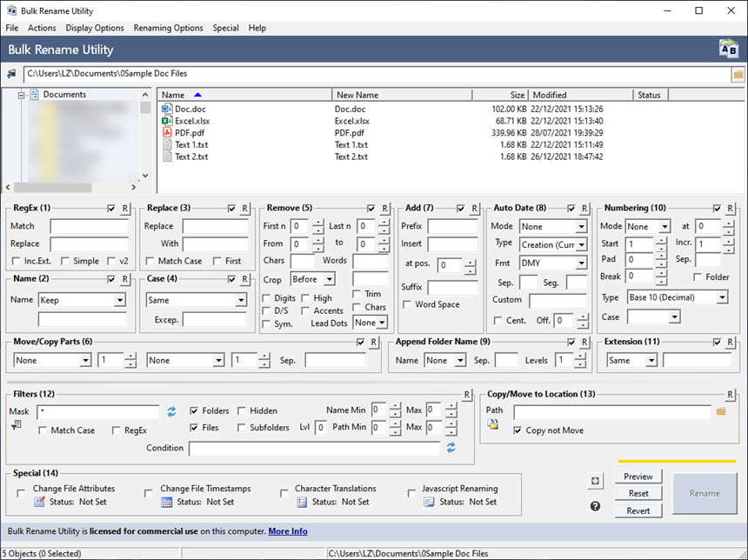This screenshot has height=560, width=748.
Task: Reset RegEx (1) with its R button
Action: click(x=124, y=209)
